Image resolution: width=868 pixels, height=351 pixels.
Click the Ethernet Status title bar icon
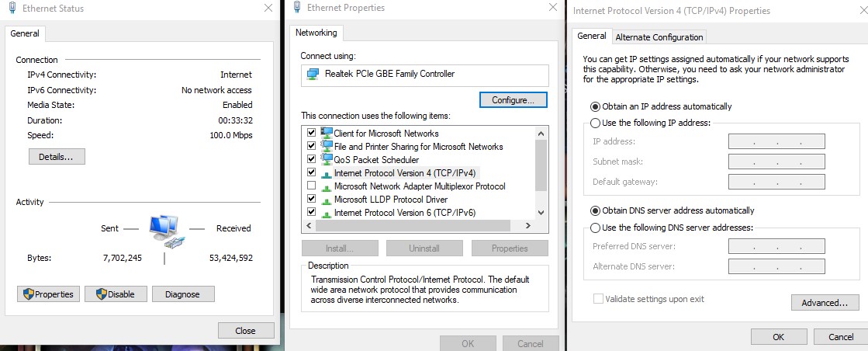[x=12, y=9]
